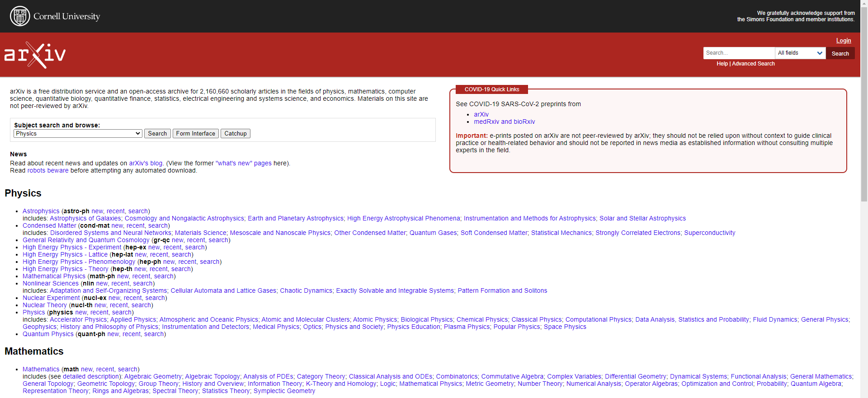868x398 pixels.
Task: Open Quantum Physics category link
Action: click(x=48, y=334)
